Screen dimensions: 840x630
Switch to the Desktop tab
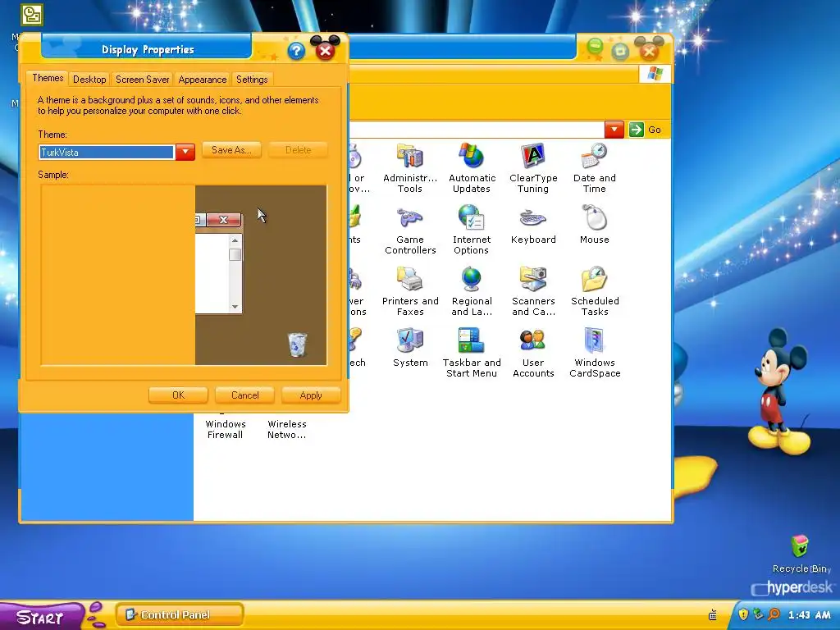coord(89,80)
